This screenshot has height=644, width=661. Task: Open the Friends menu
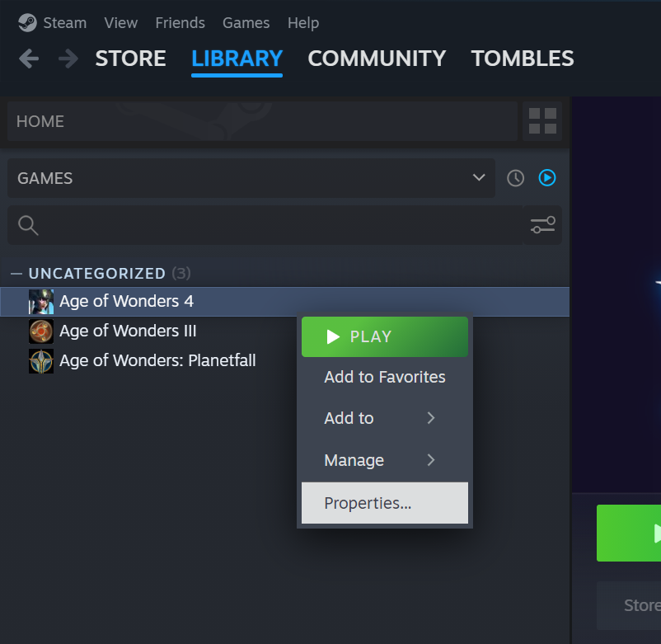[180, 23]
